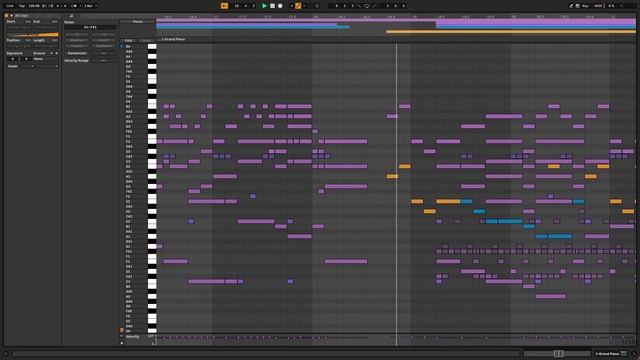Viewport: 640px width, 360px height.
Task: Select the tempo field
Action: (x=34, y=6)
